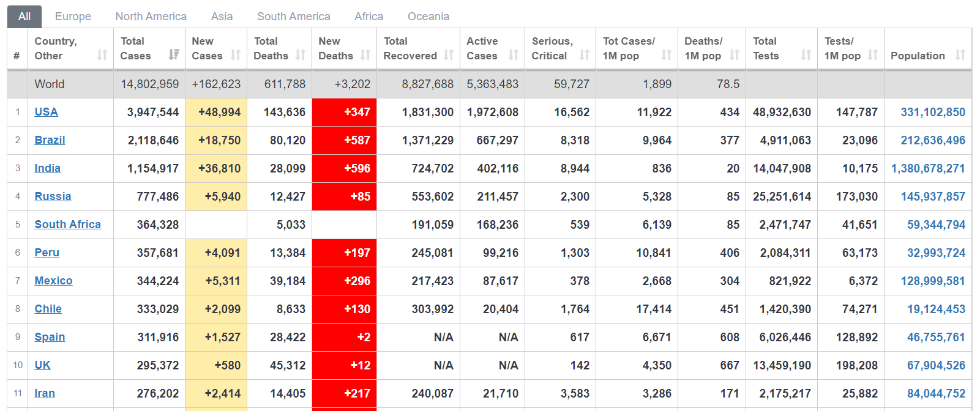Viewport: 980px width, 411px height.
Task: Select Brazil new cases cell +18,750
Action: tap(216, 140)
